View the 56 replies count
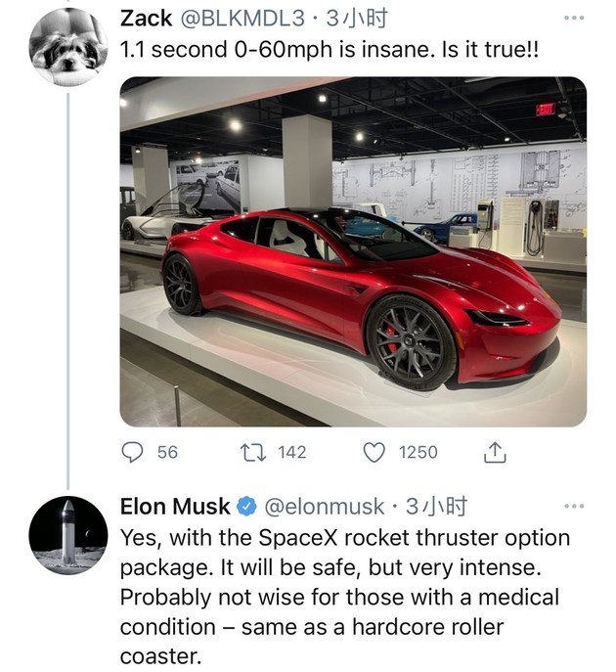The image size is (616, 672). pyautogui.click(x=167, y=453)
